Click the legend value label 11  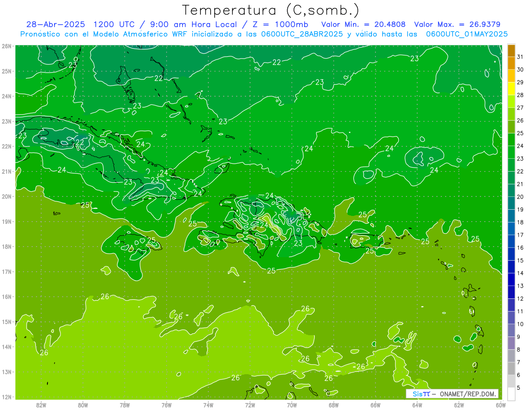coord(520,311)
